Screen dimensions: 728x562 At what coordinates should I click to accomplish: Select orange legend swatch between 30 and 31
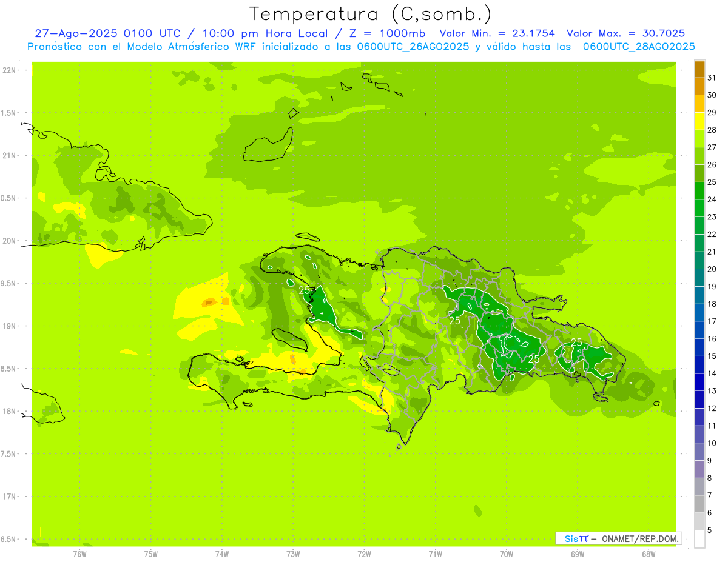pos(699,86)
